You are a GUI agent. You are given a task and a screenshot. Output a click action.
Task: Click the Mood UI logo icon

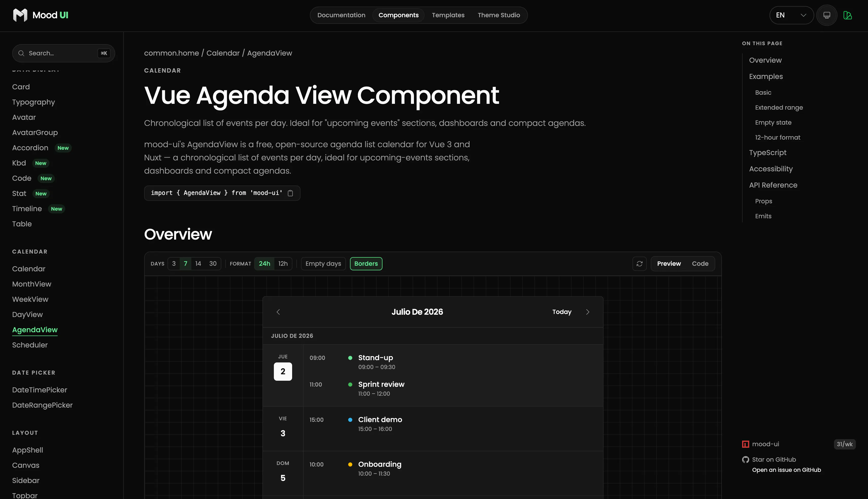click(x=20, y=15)
